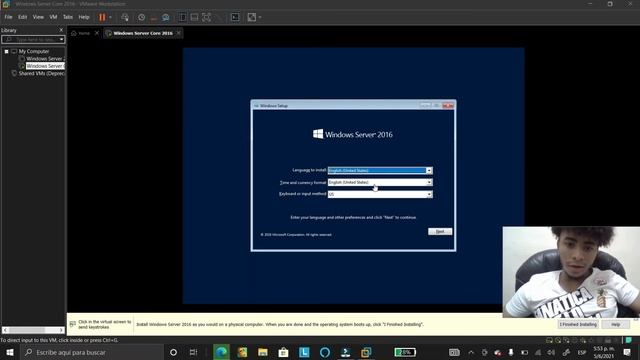Open the Time and currency format dropdown
Screen dimensions: 640x360
pyautogui.click(x=380, y=182)
